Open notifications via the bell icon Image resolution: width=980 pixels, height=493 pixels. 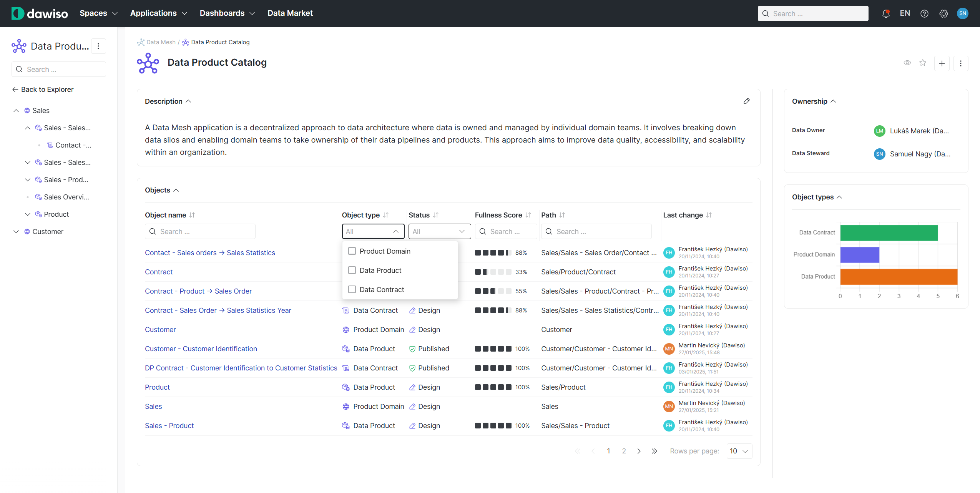coord(887,13)
